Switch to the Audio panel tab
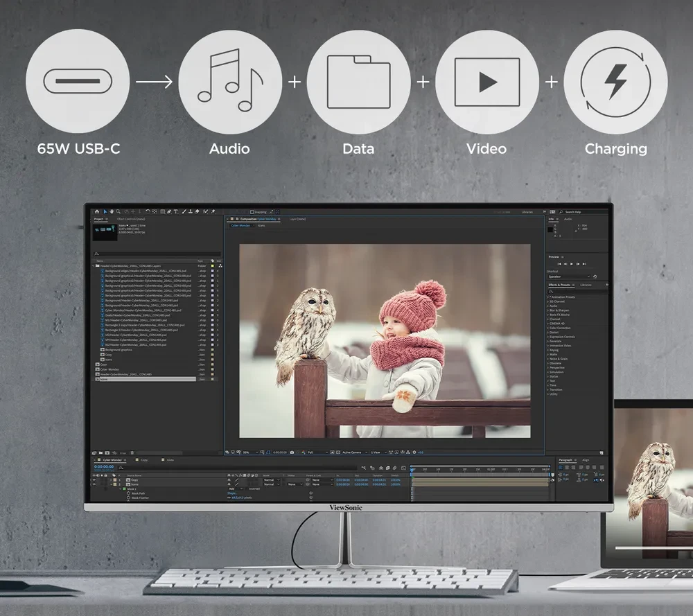 (568, 219)
